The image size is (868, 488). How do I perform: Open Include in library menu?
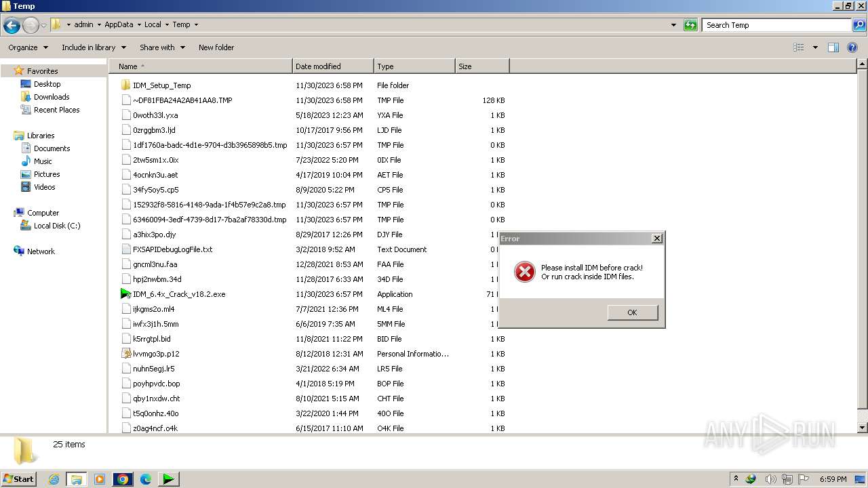94,47
